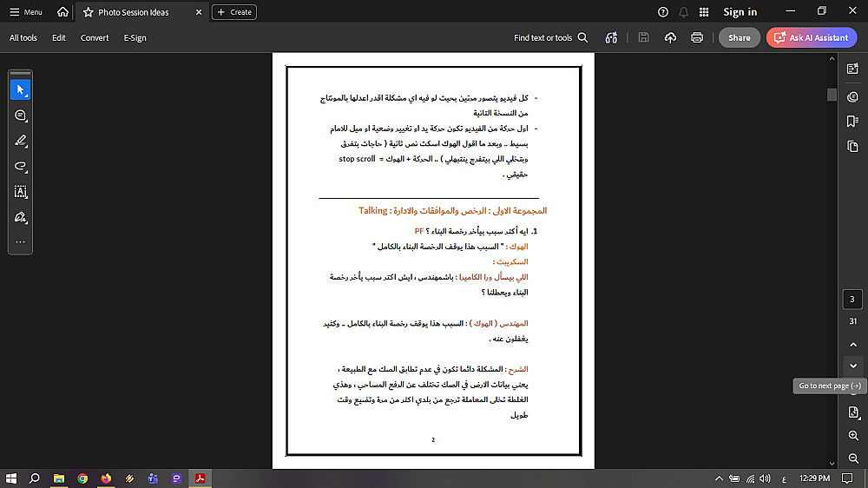This screenshot has height=488, width=868.
Task: Click the current page number 3 box
Action: coord(852,299)
